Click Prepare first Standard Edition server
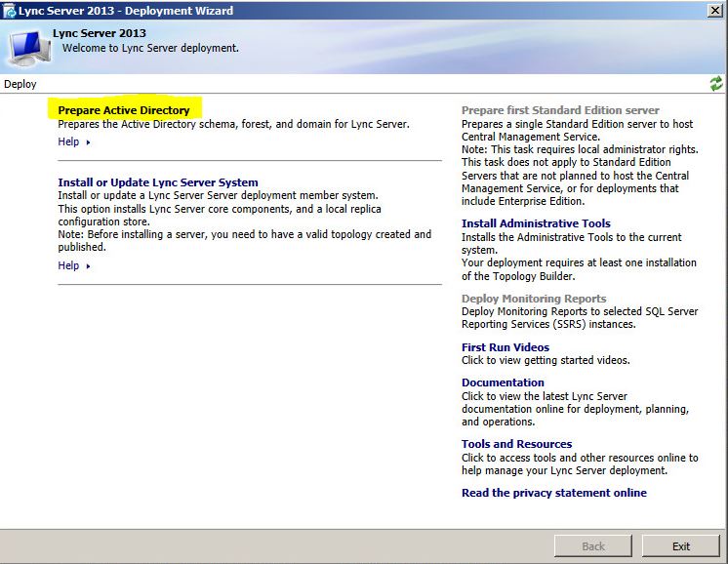Screen dimensions: 728x564 [560, 110]
